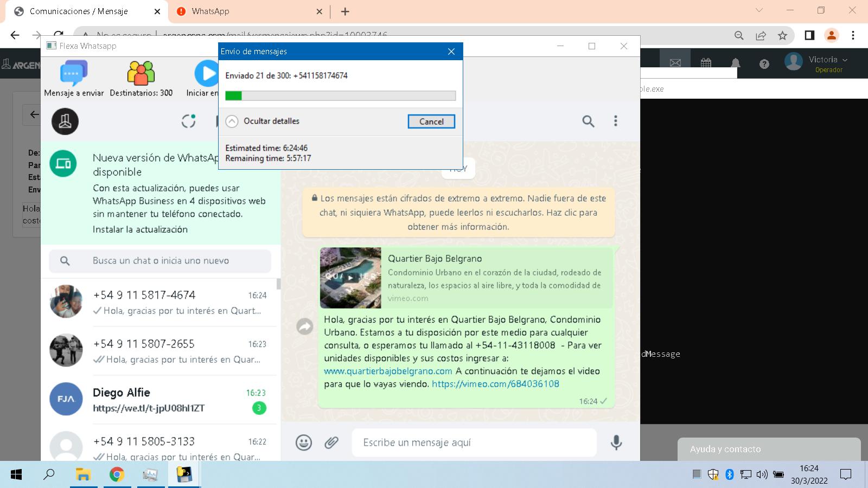
Task: Open www.quartierbajobelgrano.com link
Action: 388,371
